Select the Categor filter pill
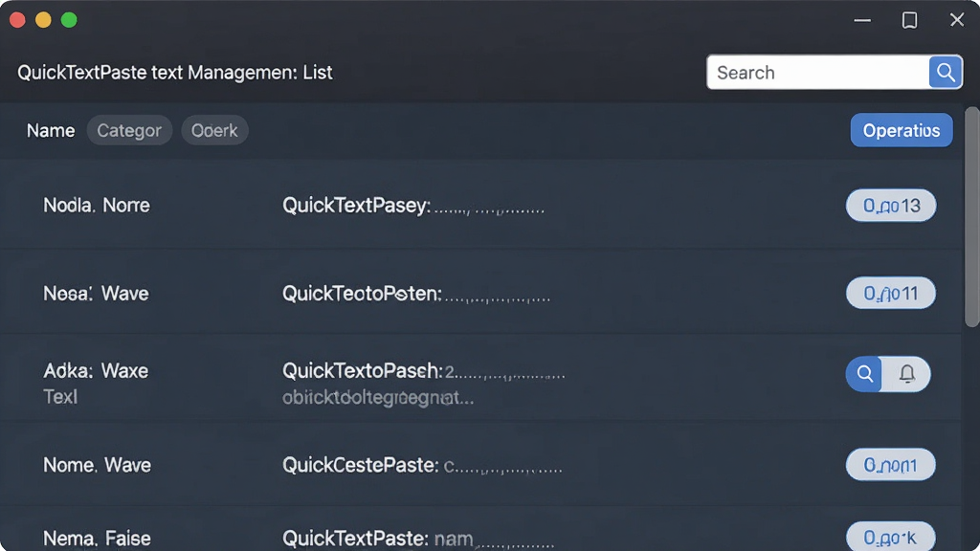This screenshot has width=980, height=551. [x=129, y=130]
